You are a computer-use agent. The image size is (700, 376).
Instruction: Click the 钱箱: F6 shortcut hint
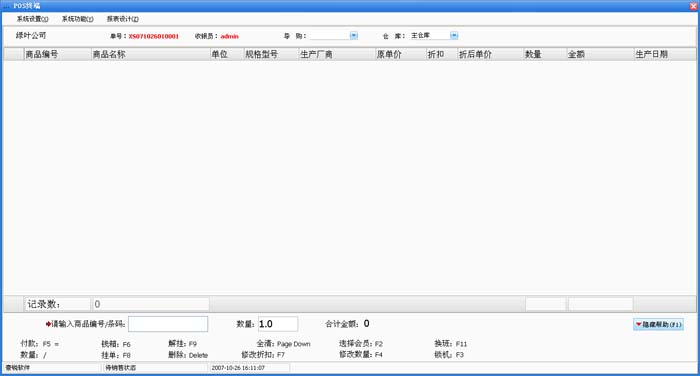point(116,344)
